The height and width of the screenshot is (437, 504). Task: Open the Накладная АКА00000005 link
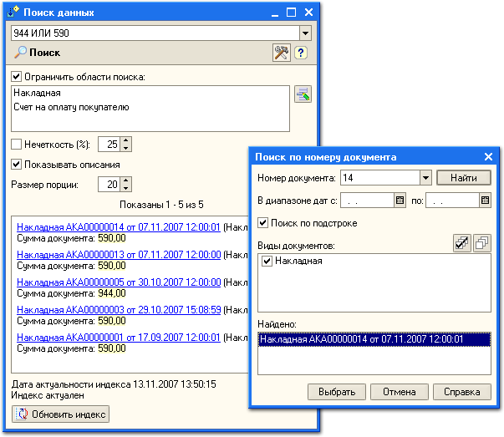pyautogui.click(x=119, y=282)
